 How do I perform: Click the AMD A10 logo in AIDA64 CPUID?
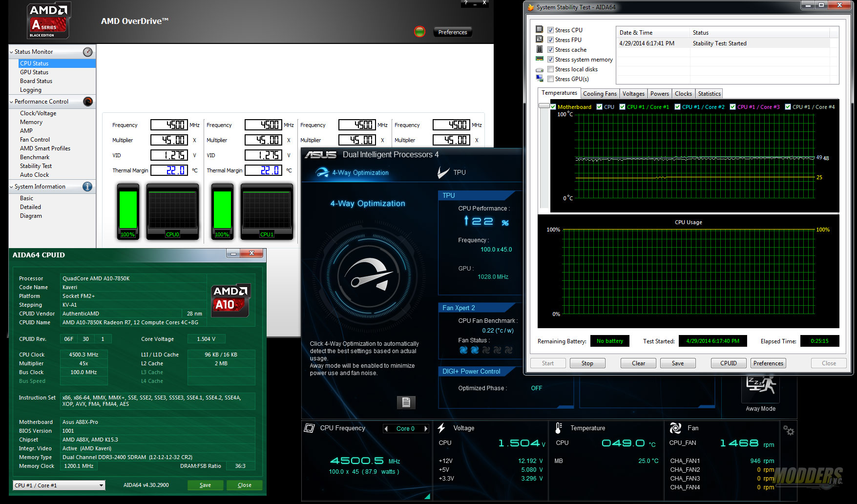pos(230,300)
